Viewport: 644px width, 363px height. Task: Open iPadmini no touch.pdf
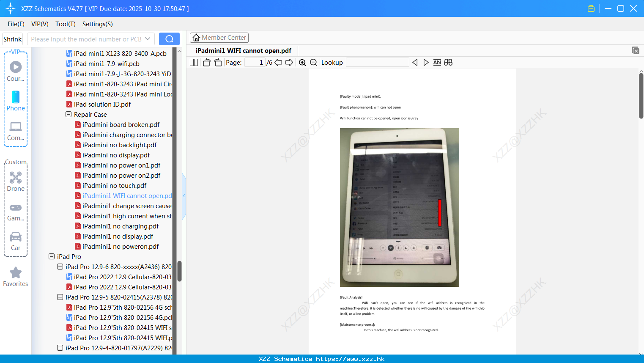pyautogui.click(x=114, y=186)
